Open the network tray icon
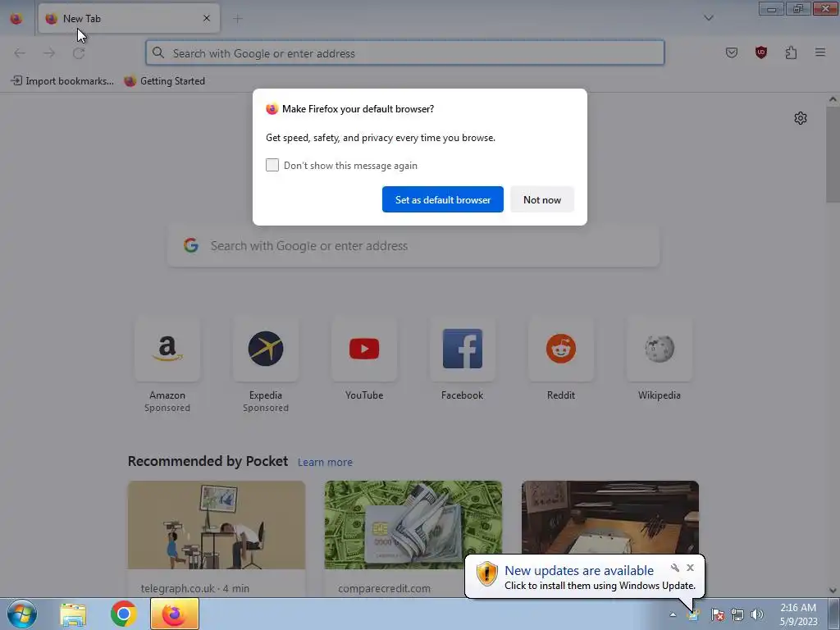This screenshot has width=840, height=630. [x=737, y=614]
